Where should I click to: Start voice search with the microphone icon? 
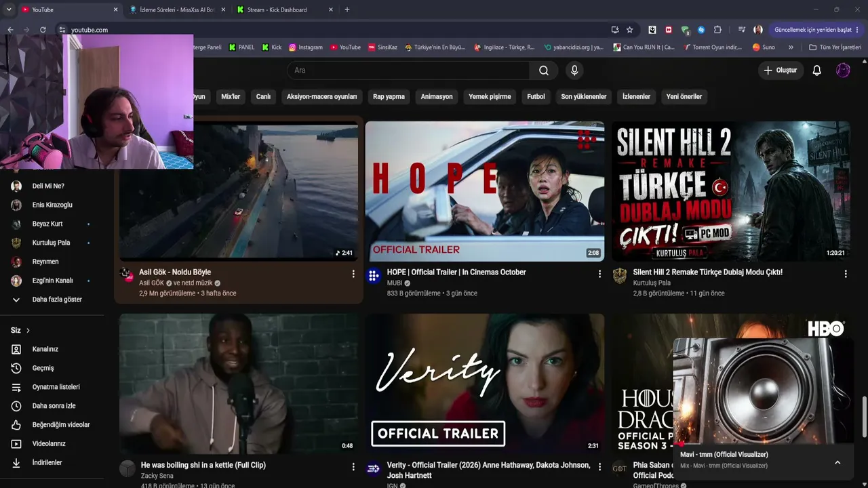tap(574, 70)
